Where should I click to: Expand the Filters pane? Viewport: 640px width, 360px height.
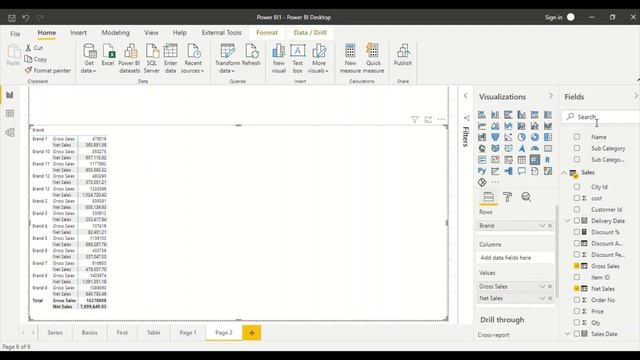[465, 96]
